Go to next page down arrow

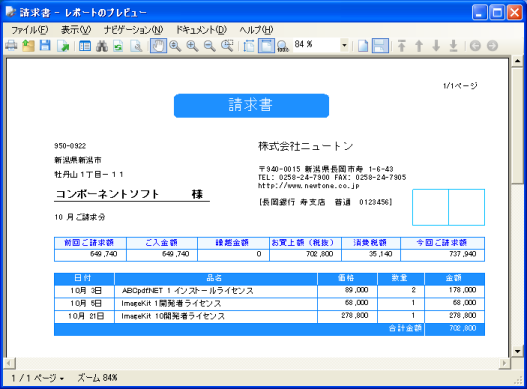point(436,46)
